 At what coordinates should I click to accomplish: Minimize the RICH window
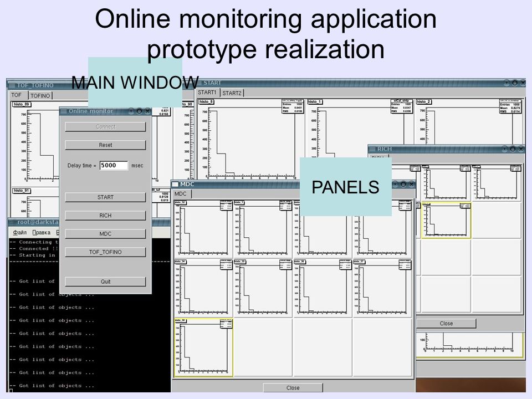coord(505,149)
